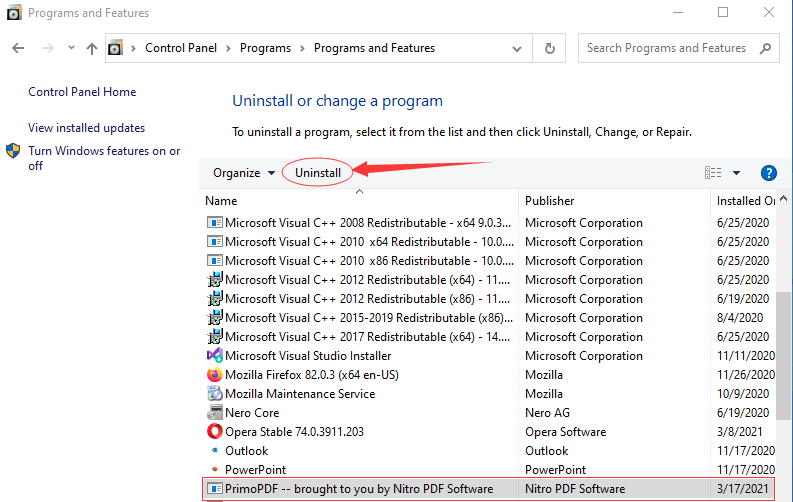Select Programs and Features breadcrumb
The image size is (793, 502).
pyautogui.click(x=374, y=48)
